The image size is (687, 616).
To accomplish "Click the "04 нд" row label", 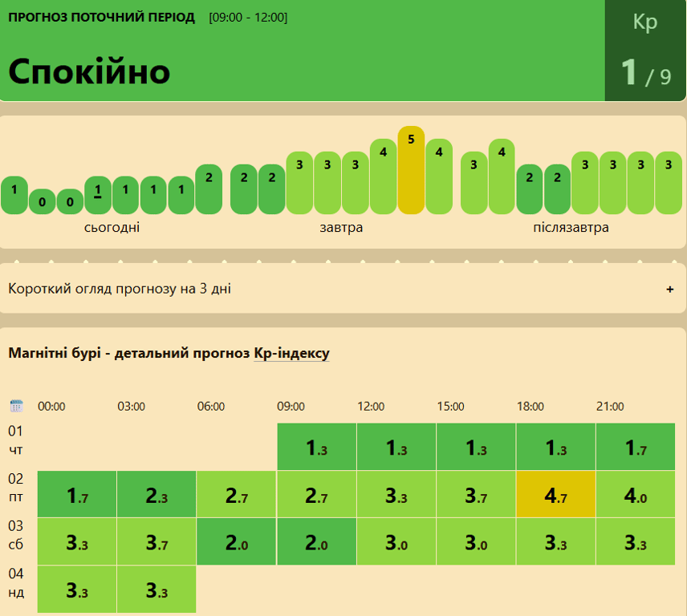I will pos(15,582).
